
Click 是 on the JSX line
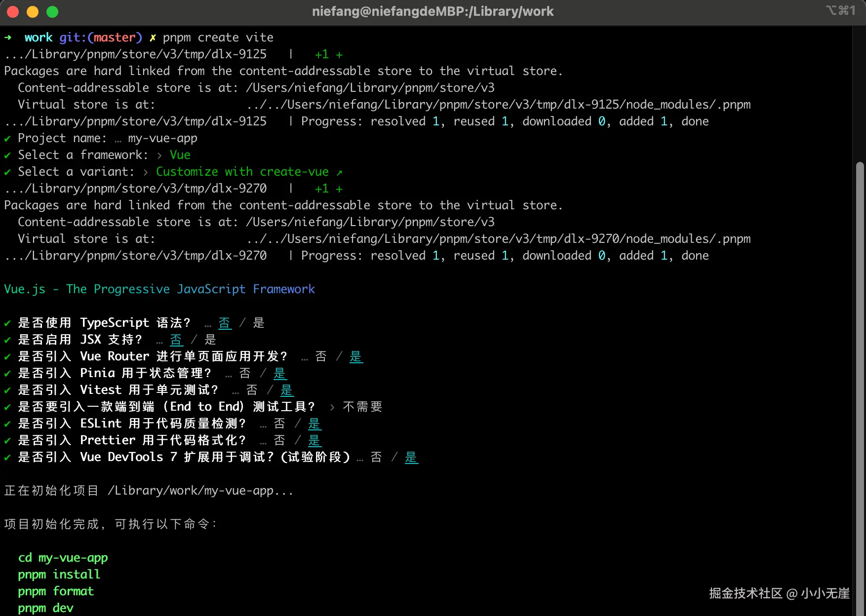tap(210, 340)
